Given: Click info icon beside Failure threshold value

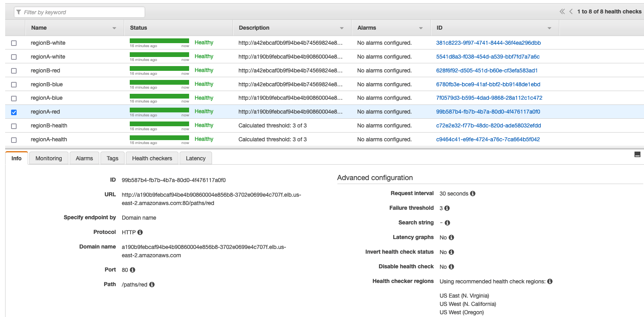Looking at the screenshot, I should click(447, 208).
